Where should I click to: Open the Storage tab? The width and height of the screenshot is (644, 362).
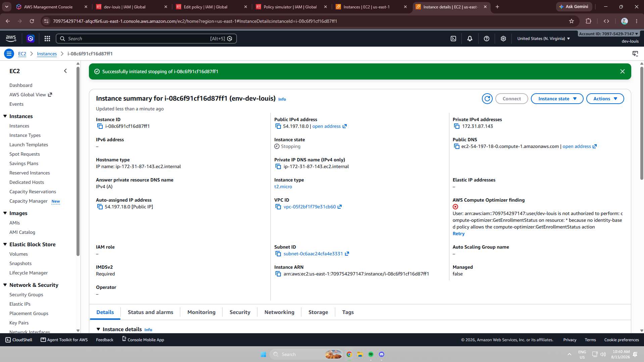318,312
